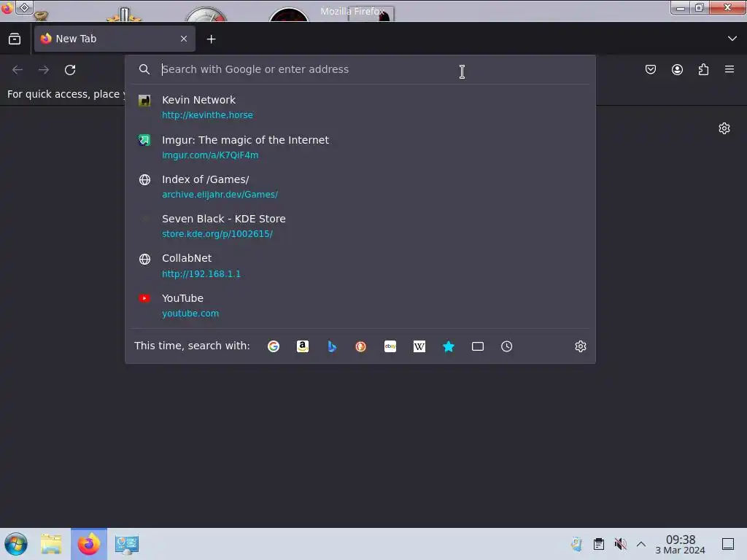Click the imgur.com/a/K7QiF4m URL
The image size is (747, 560).
point(210,155)
